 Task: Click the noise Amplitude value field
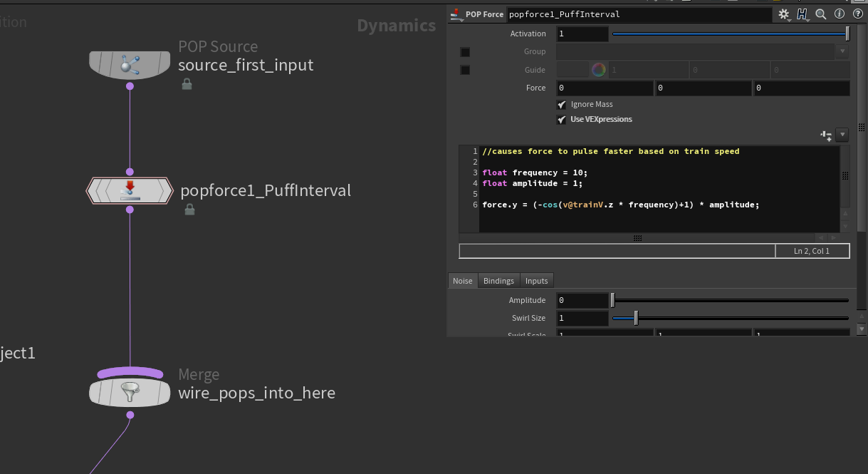(x=582, y=300)
